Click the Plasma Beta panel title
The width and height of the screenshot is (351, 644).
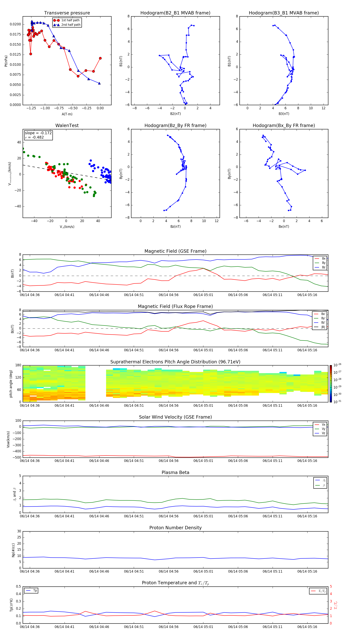(175, 472)
